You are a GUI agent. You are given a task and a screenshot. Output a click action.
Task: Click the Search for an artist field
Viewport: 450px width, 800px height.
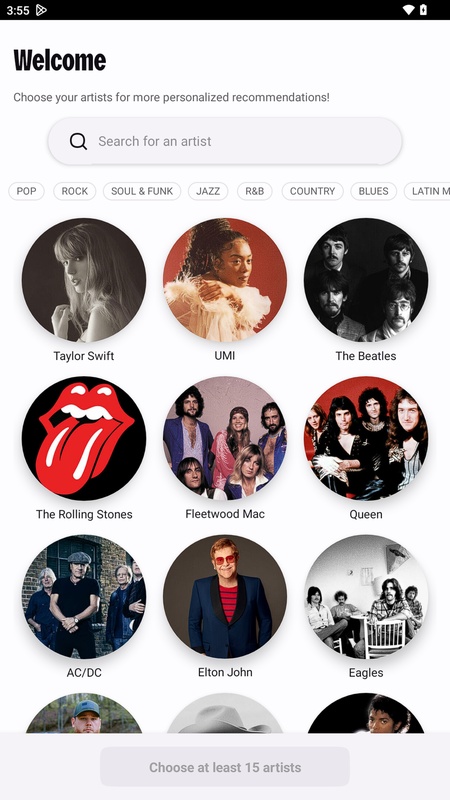coord(225,141)
